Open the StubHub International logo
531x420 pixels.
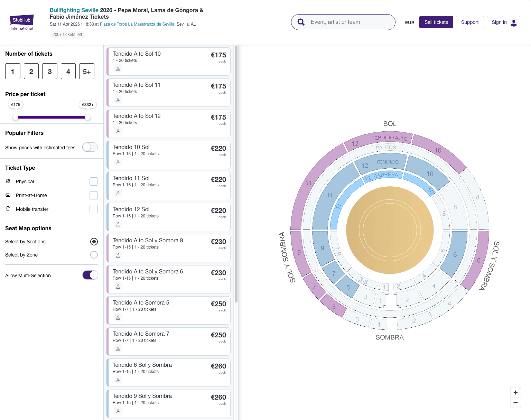[22, 22]
